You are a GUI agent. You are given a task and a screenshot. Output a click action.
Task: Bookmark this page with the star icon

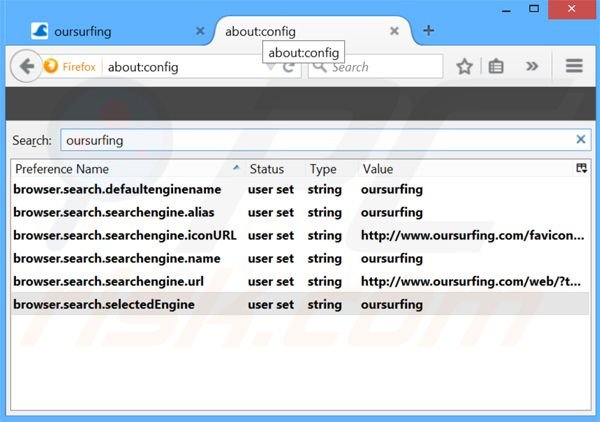464,67
